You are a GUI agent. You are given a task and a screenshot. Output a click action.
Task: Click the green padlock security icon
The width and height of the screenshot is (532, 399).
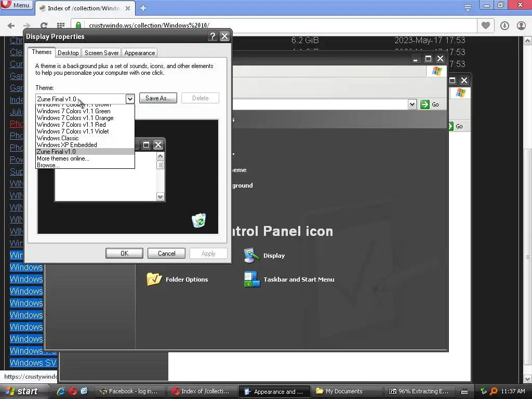click(x=78, y=25)
